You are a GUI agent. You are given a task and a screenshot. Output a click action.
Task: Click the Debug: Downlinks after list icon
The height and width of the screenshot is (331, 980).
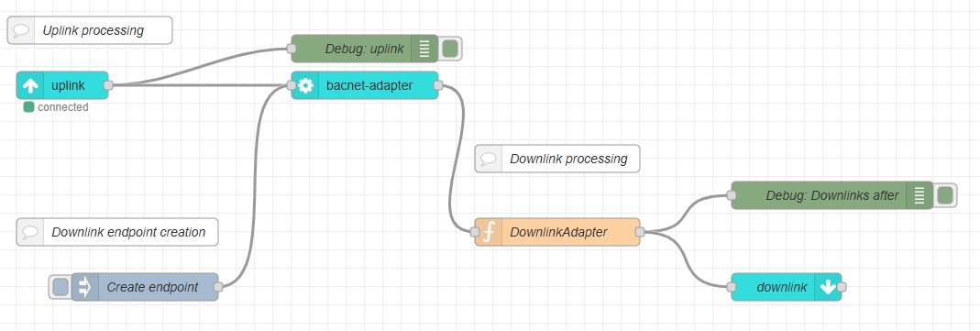[919, 195]
